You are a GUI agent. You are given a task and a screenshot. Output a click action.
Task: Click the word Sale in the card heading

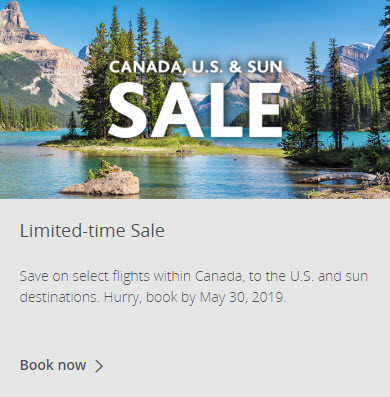pos(148,231)
